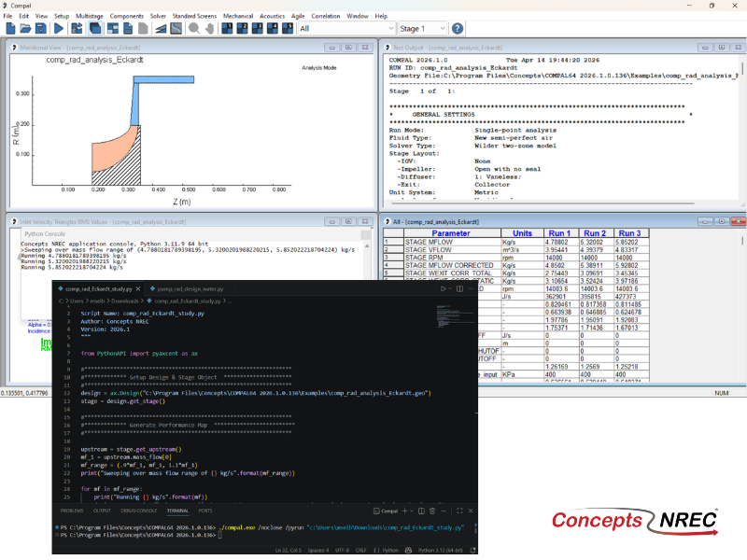Open the blue text document toolbar icon

point(128,29)
